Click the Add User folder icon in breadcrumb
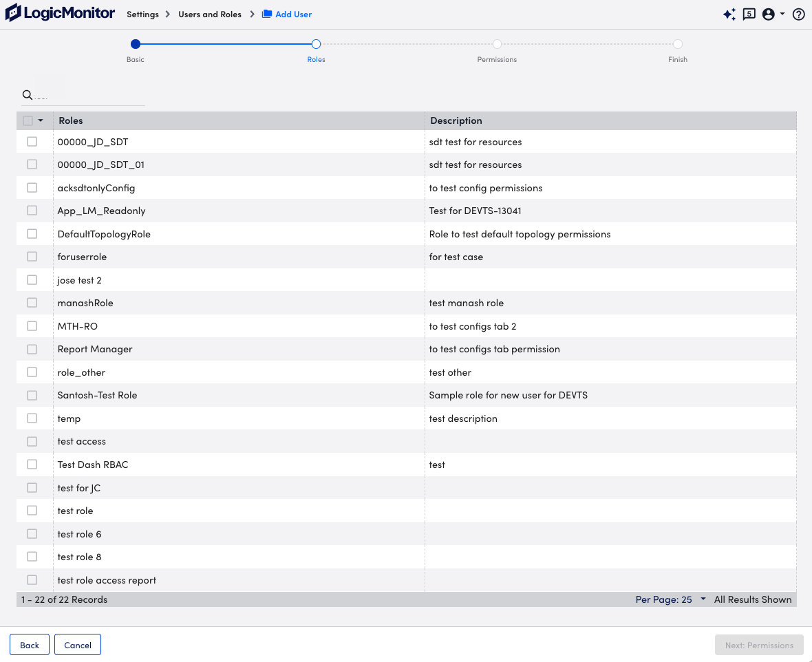This screenshot has height=662, width=812. pyautogui.click(x=267, y=14)
